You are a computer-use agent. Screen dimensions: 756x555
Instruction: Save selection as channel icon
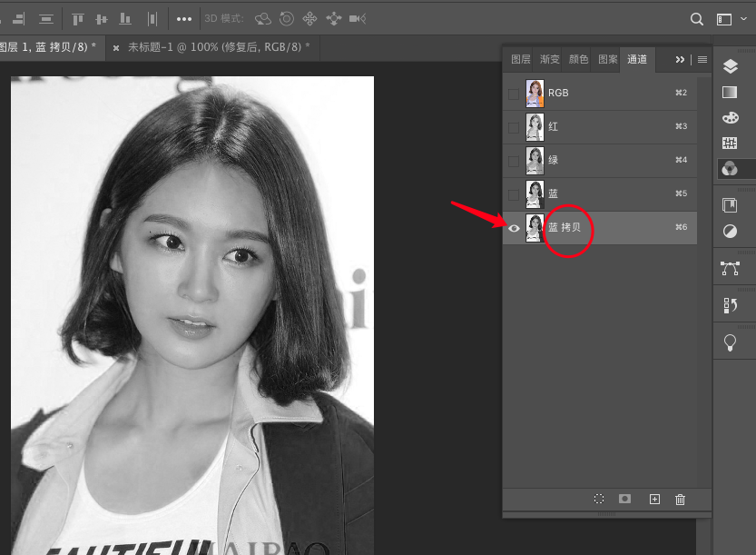pos(625,499)
